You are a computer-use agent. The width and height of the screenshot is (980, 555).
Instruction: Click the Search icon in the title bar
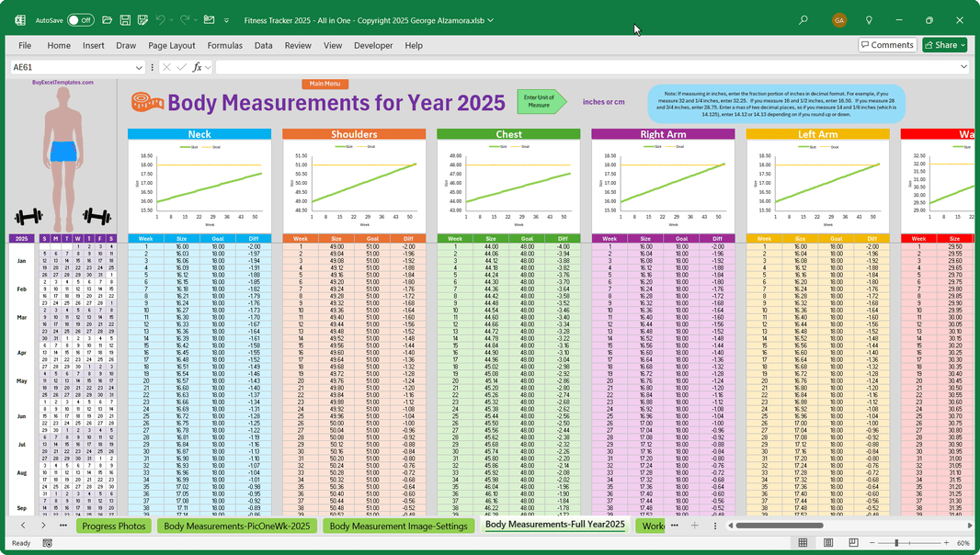803,19
